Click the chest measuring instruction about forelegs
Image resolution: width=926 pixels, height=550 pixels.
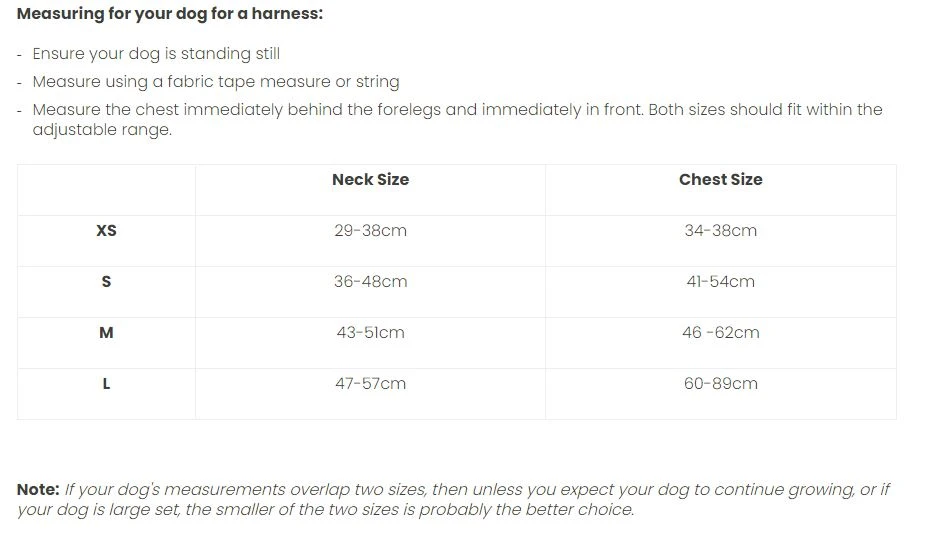click(x=457, y=110)
